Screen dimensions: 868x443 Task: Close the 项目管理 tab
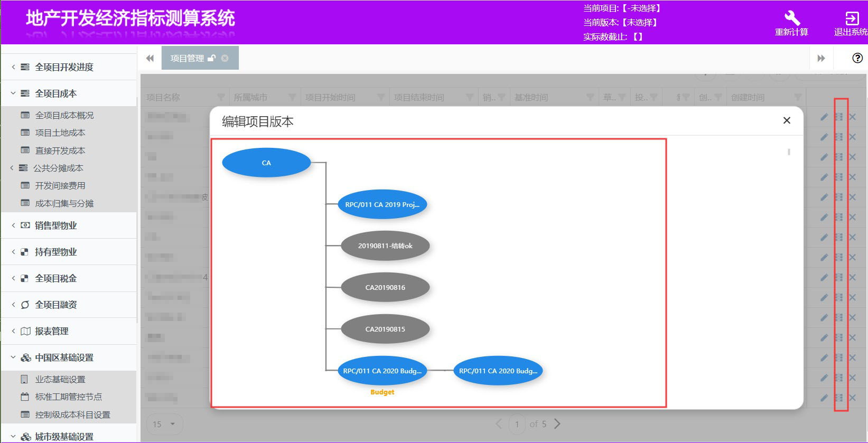[225, 58]
